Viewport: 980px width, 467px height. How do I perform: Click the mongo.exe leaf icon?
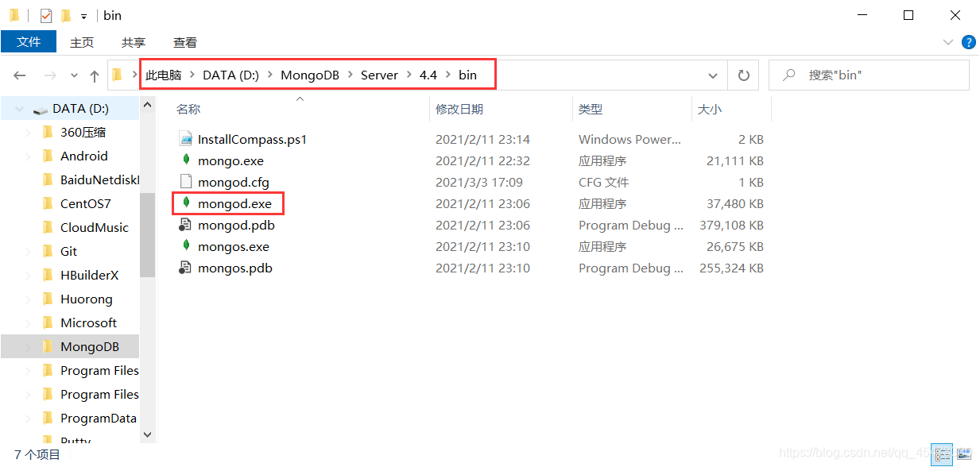(x=186, y=160)
